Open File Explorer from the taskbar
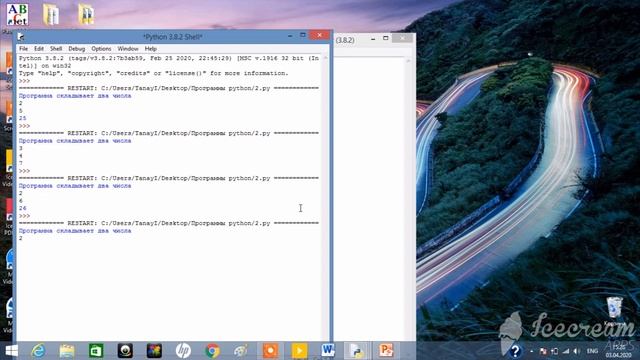This screenshot has width=640, height=360. (67, 351)
